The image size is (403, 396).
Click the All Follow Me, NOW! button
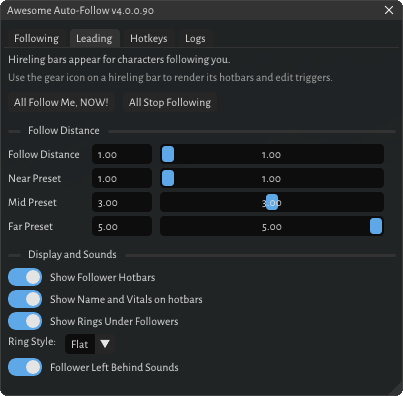61,102
